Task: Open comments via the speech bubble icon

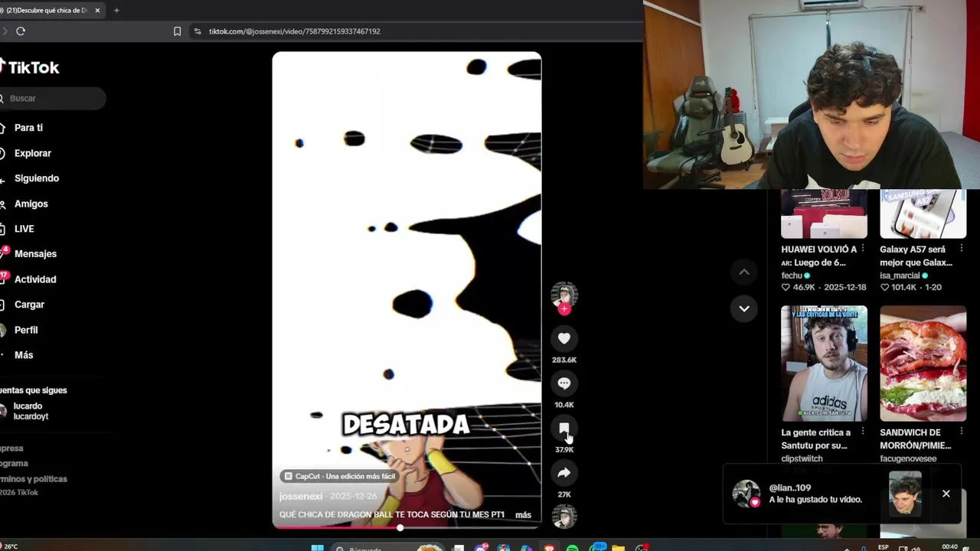Action: (x=564, y=383)
